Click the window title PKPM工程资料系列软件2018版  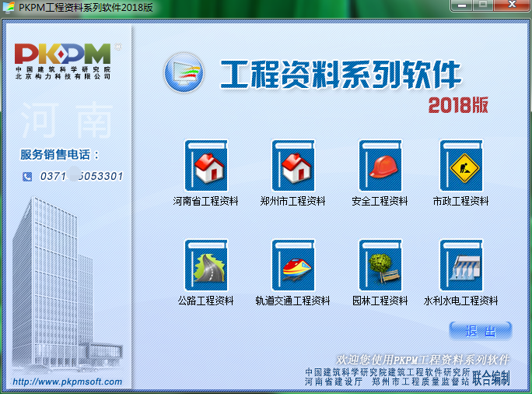click(x=86, y=7)
